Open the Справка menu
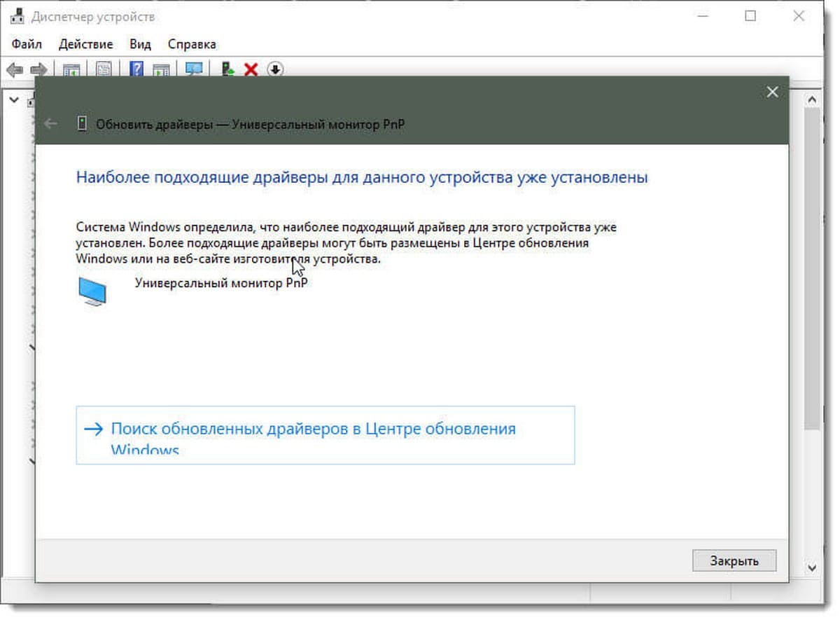The image size is (840, 620). (x=192, y=44)
